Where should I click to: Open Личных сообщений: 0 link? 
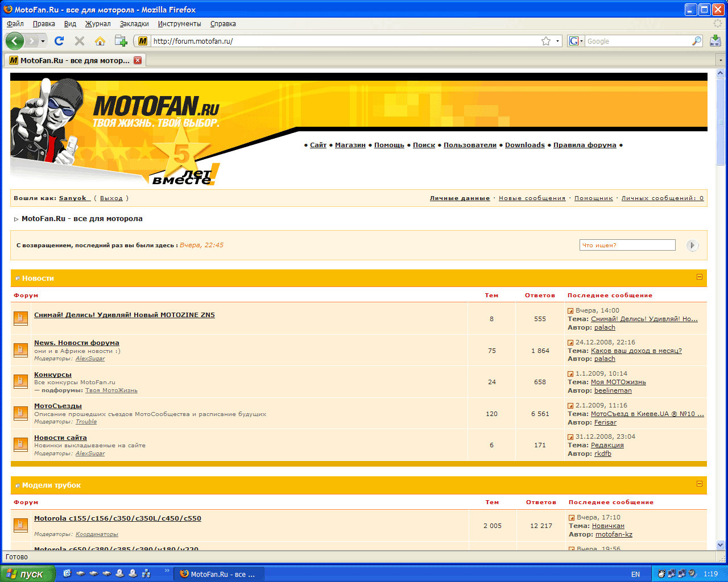pyautogui.click(x=663, y=198)
